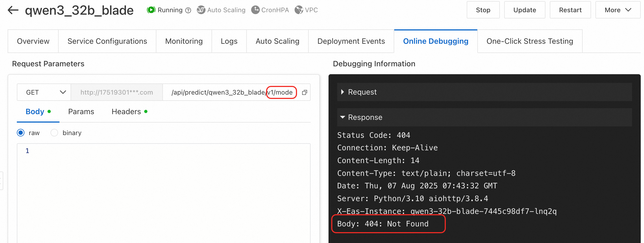
Task: Select the raw body radio button
Action: click(x=21, y=133)
